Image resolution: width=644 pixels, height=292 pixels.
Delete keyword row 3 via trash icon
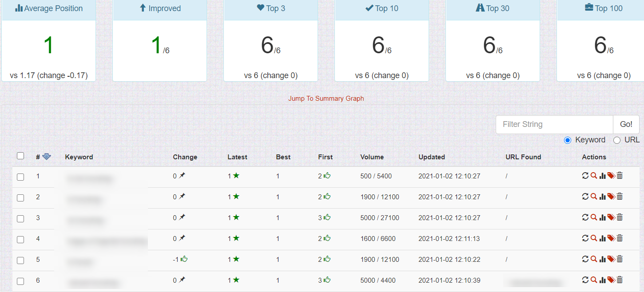click(620, 217)
